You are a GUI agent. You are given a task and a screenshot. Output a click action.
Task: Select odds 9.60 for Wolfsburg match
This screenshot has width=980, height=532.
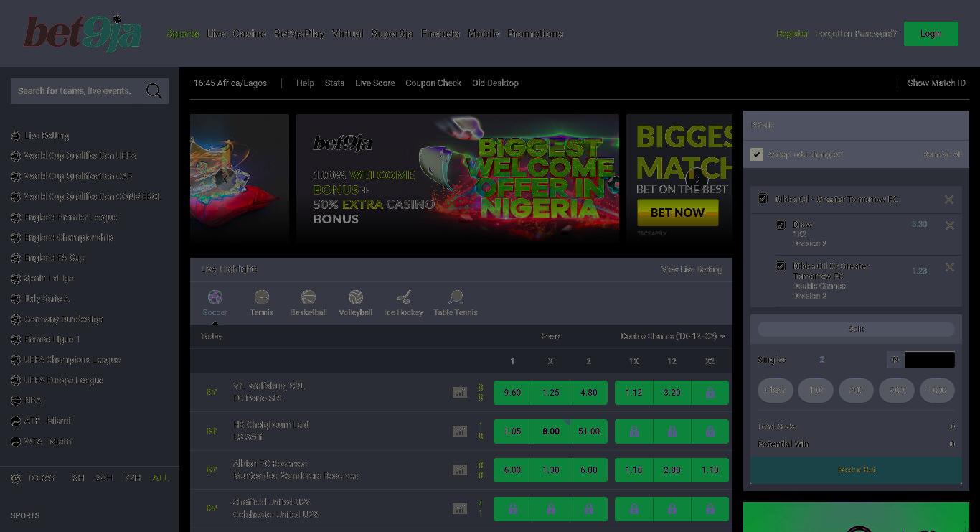(x=512, y=393)
